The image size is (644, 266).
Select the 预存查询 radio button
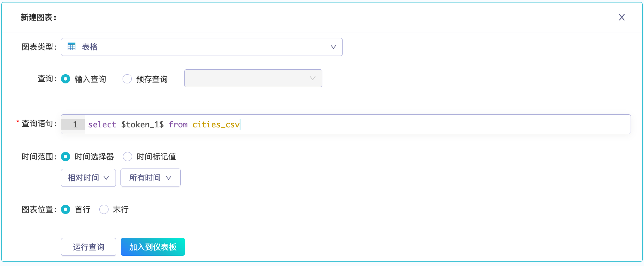pos(127,79)
